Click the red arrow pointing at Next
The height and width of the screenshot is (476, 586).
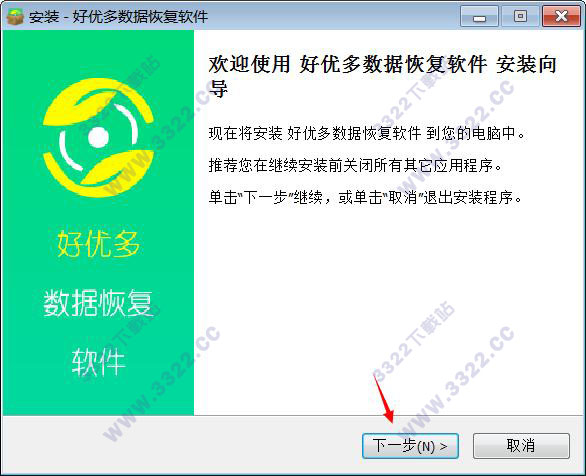[x=384, y=398]
